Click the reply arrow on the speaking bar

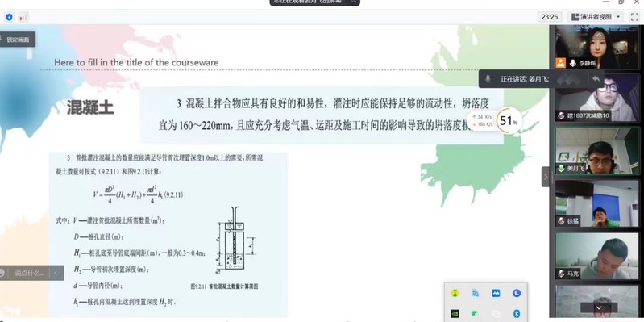click(596, 78)
